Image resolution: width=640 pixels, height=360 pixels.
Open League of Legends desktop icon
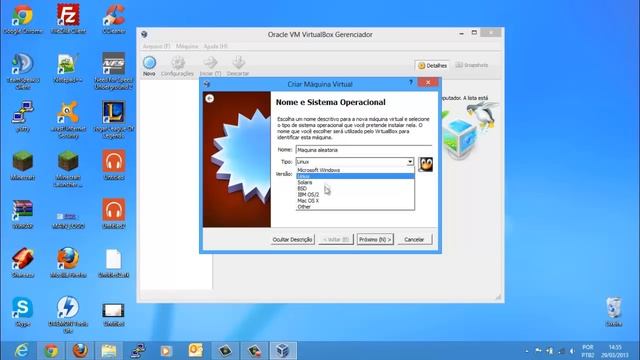[114, 120]
